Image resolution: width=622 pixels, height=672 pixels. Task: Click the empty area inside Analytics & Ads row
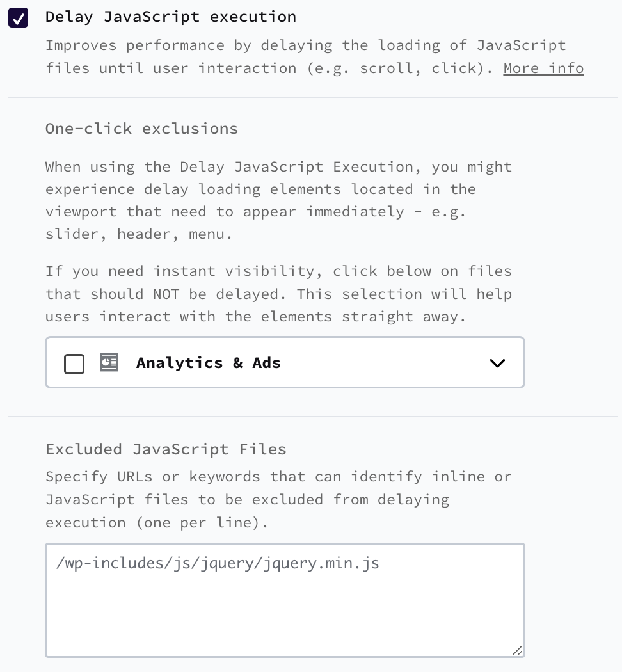[x=384, y=363]
